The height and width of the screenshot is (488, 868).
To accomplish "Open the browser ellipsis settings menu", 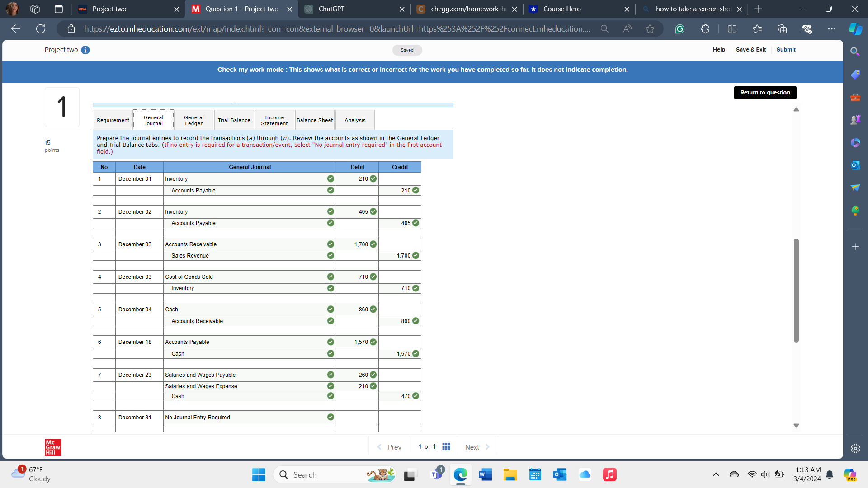I will click(832, 28).
